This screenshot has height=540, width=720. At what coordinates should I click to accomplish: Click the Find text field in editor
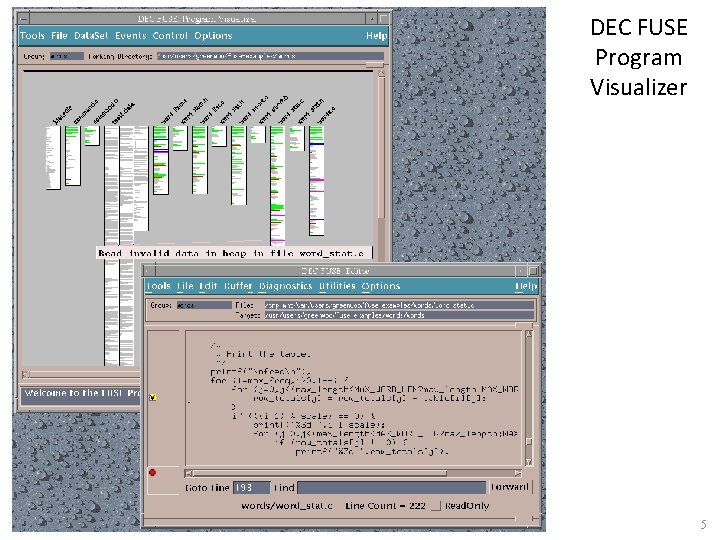pos(391,487)
